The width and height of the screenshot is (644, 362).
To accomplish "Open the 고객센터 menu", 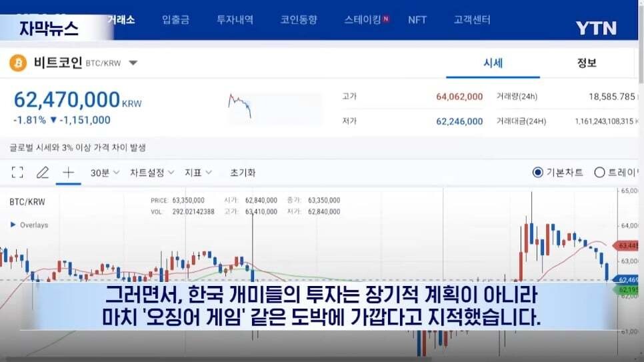I will [472, 20].
